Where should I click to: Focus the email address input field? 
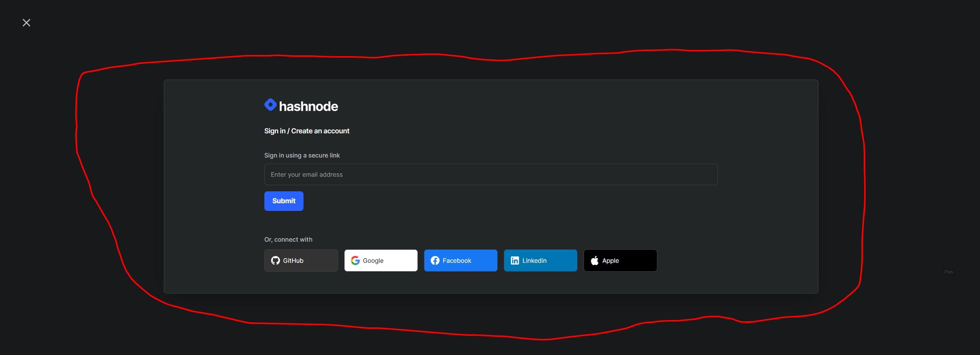pos(491,174)
